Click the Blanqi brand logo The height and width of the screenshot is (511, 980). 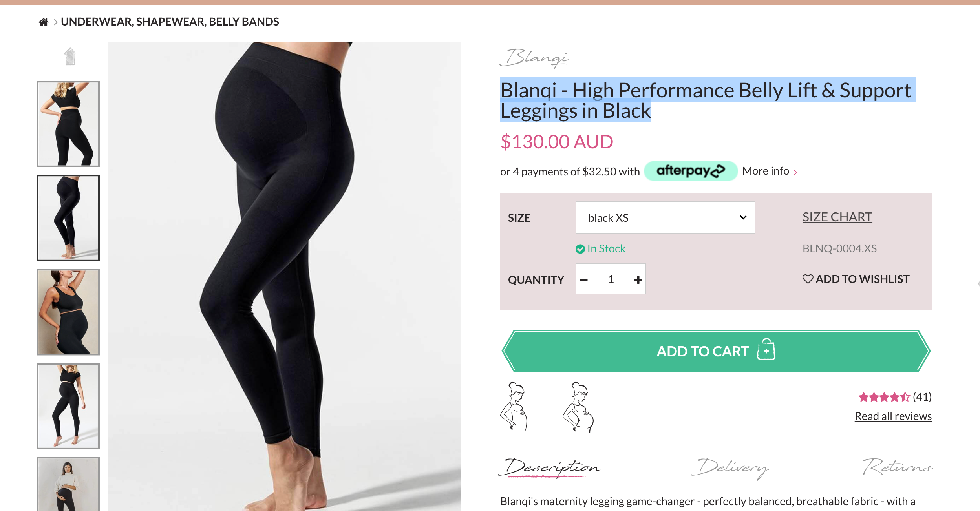point(534,58)
